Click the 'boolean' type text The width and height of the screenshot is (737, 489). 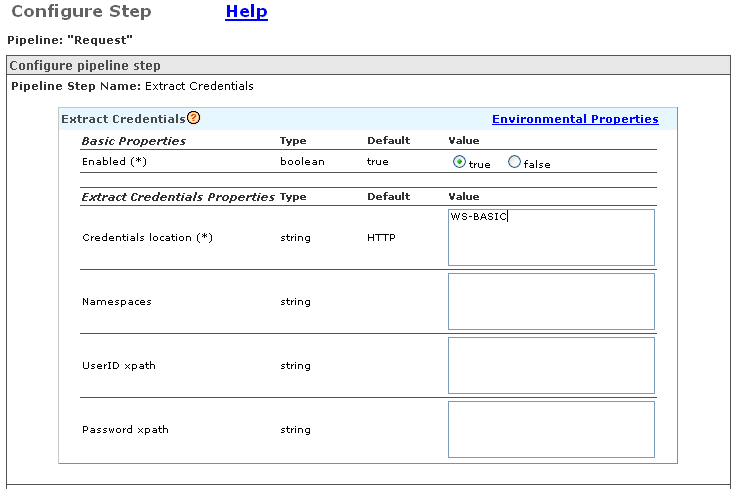(302, 161)
